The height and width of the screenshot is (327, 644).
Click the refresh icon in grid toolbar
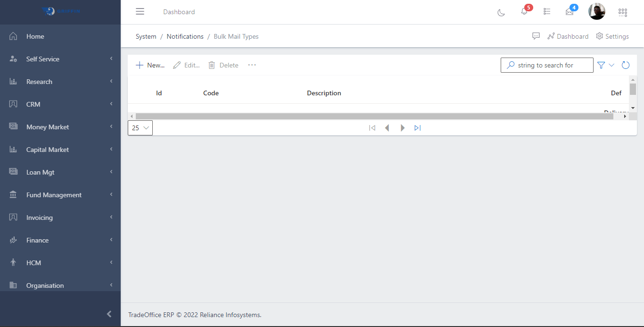click(626, 65)
